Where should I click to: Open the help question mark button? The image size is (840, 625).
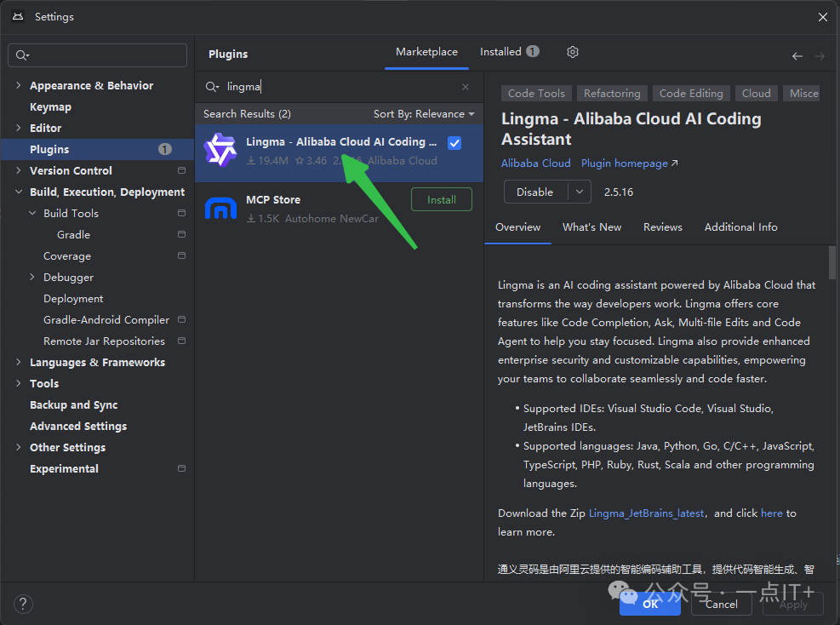pos(23,604)
